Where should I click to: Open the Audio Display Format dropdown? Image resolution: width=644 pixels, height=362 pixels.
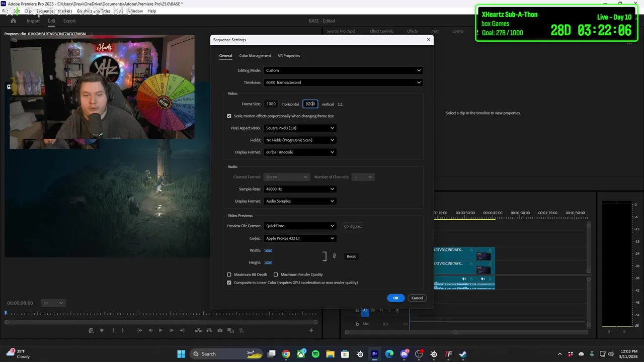tap(300, 201)
